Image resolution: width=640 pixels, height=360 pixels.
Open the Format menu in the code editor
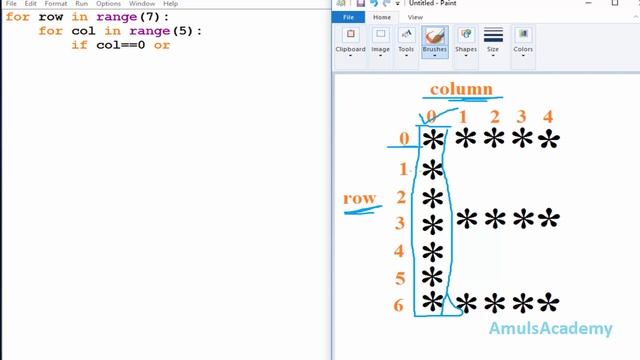click(56, 3)
